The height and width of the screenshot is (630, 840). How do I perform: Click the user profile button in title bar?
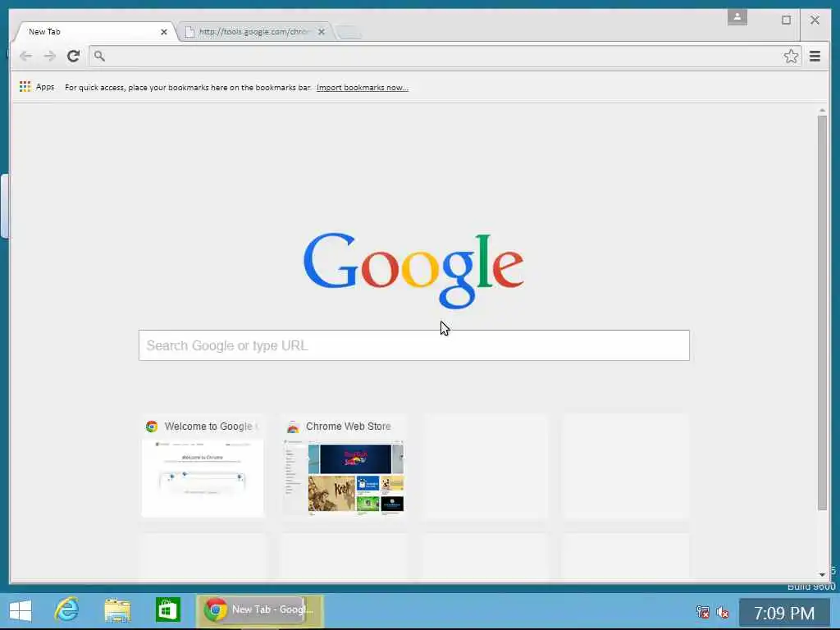737,18
